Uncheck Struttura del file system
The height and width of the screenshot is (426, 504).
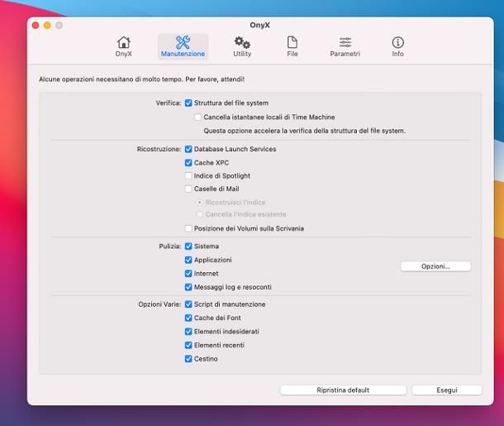[x=188, y=103]
